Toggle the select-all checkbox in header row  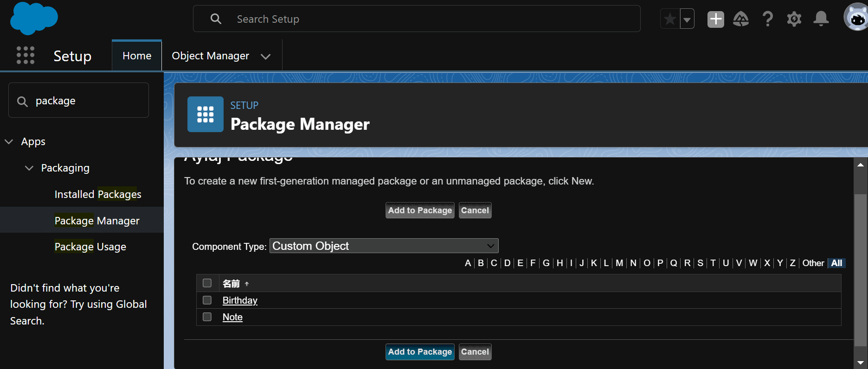point(207,283)
